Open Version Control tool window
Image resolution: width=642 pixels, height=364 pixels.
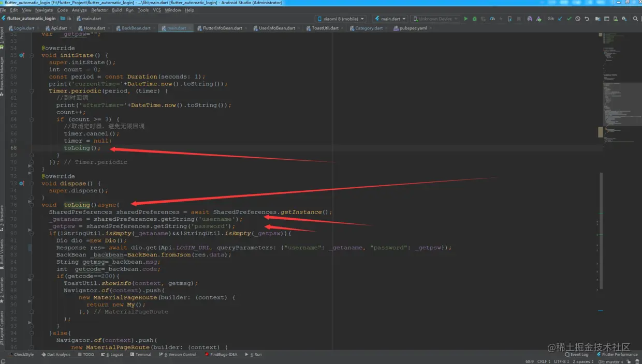pyautogui.click(x=178, y=355)
